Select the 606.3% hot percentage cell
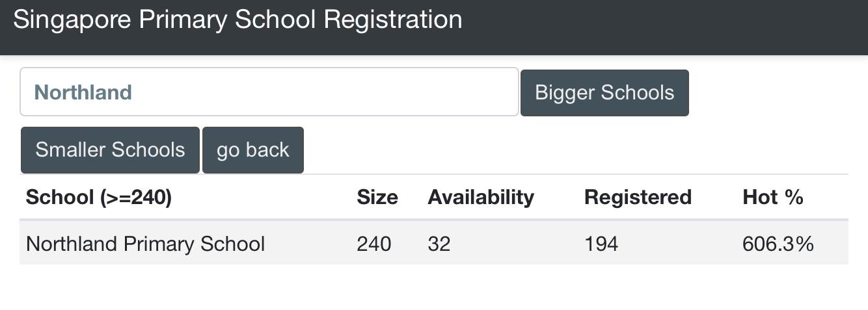868x310 pixels. point(778,244)
